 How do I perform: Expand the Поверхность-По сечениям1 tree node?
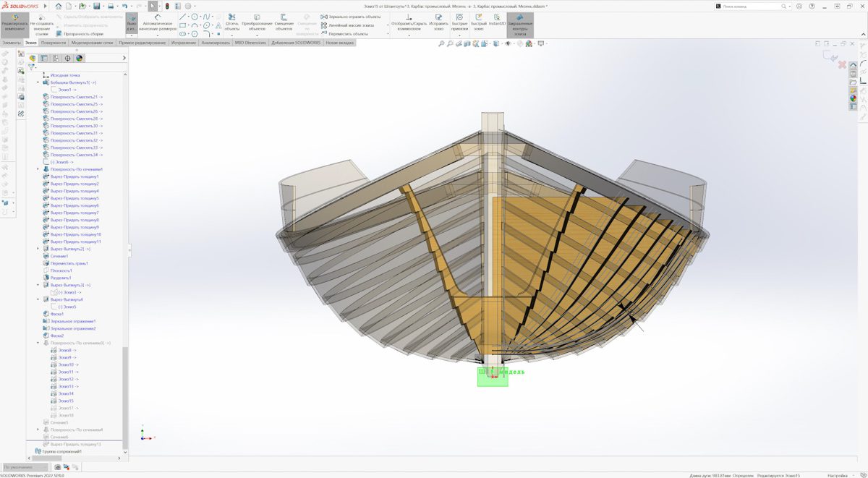(38, 169)
